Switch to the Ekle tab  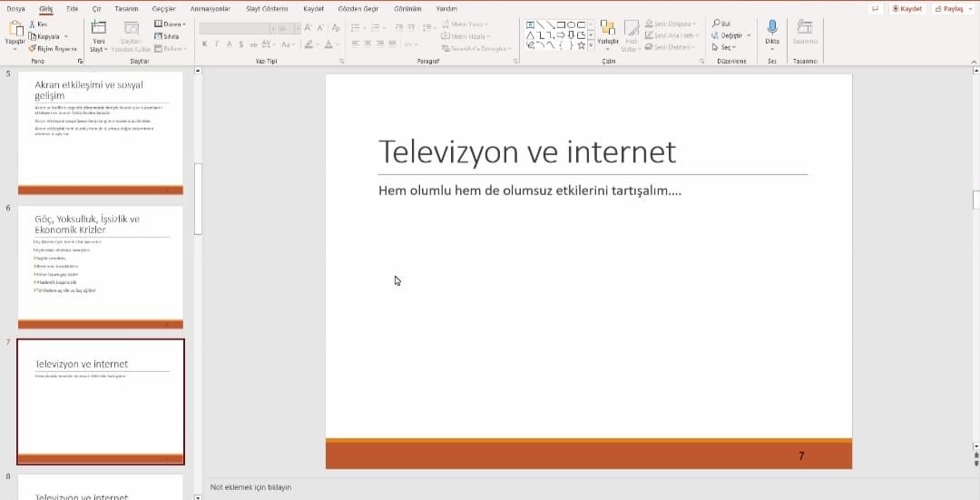tap(73, 9)
